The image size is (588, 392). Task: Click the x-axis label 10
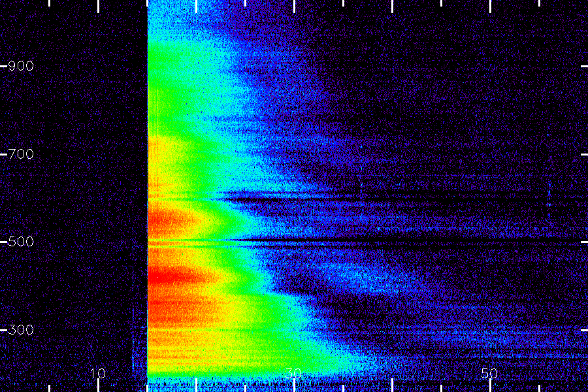pos(98,373)
